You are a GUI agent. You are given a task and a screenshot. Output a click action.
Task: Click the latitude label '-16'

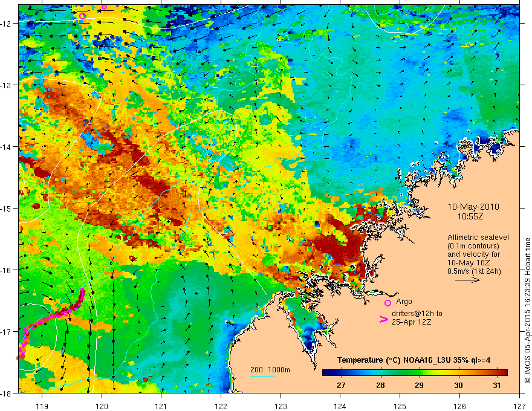point(7,270)
